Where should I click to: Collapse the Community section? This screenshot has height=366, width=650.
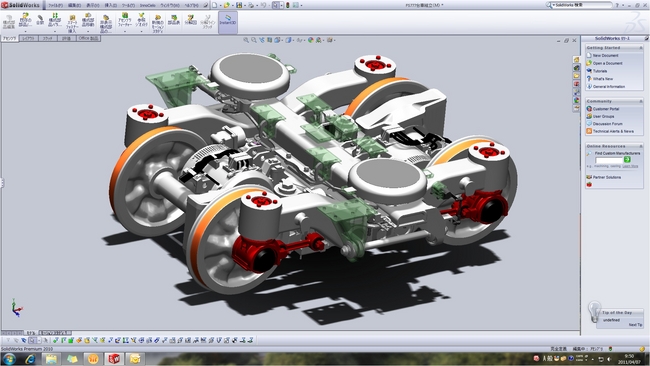pos(641,101)
